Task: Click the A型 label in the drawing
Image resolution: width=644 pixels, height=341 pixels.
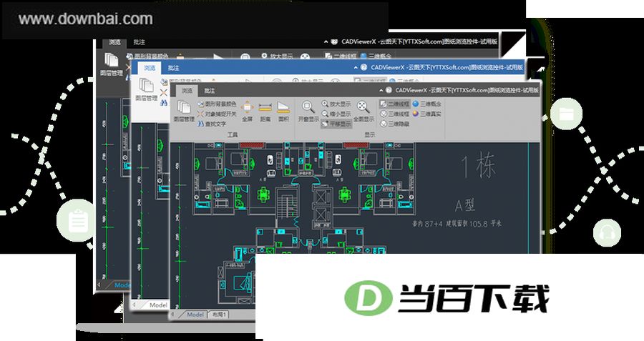Action: (465, 204)
